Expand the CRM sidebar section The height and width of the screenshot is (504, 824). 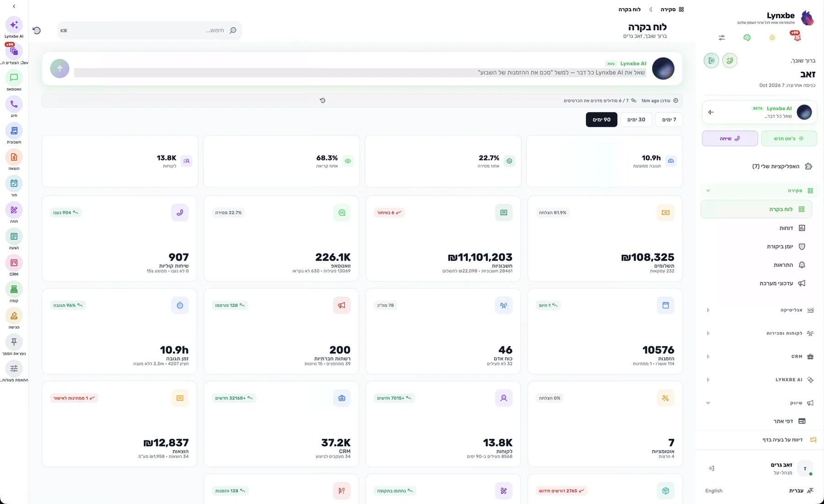[x=708, y=357]
